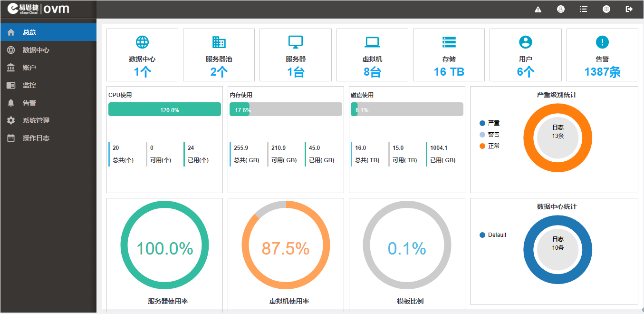Click the 1台 server count

pos(296,72)
